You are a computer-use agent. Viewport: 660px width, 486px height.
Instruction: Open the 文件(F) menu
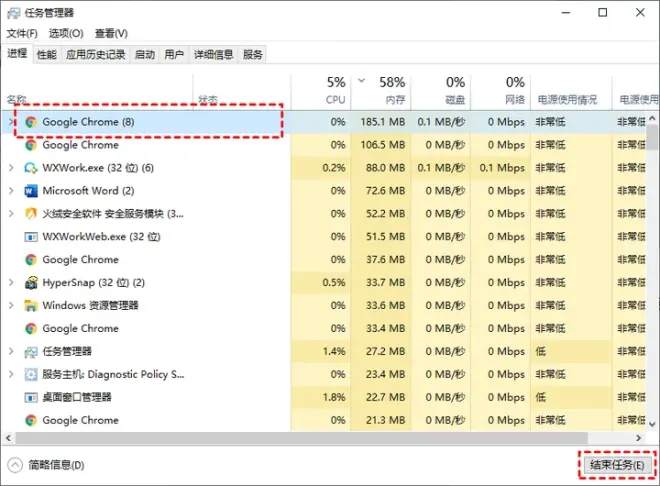coord(22,33)
